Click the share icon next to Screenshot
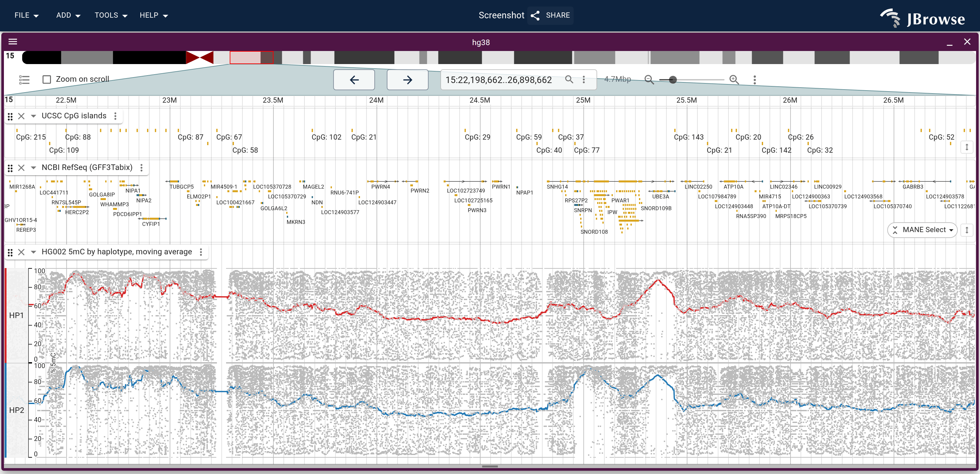 535,15
